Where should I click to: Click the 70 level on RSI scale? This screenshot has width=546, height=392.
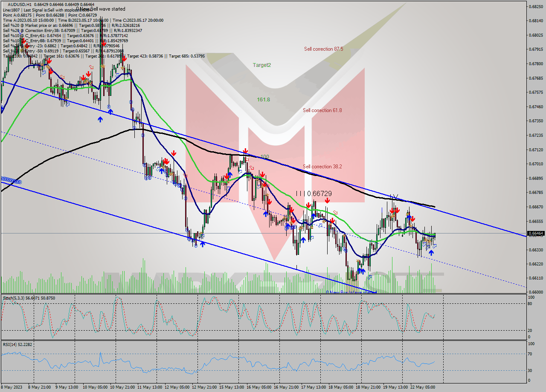click(530, 354)
